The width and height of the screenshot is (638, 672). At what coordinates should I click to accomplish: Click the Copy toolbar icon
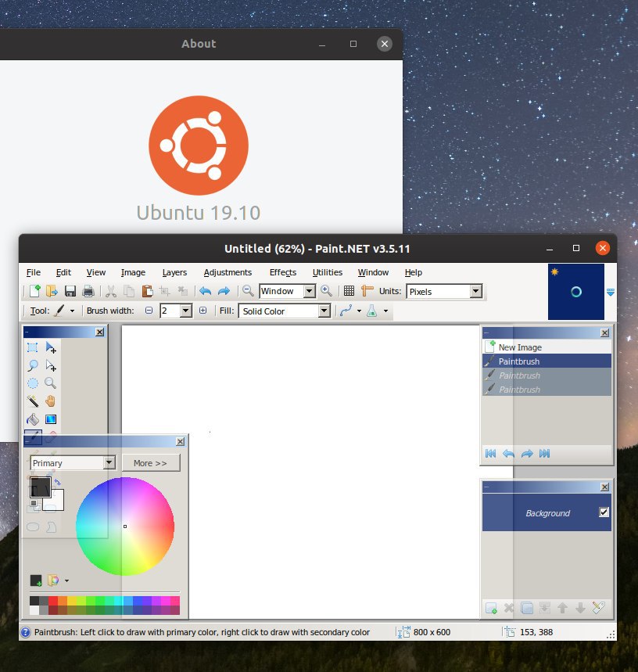pyautogui.click(x=129, y=291)
